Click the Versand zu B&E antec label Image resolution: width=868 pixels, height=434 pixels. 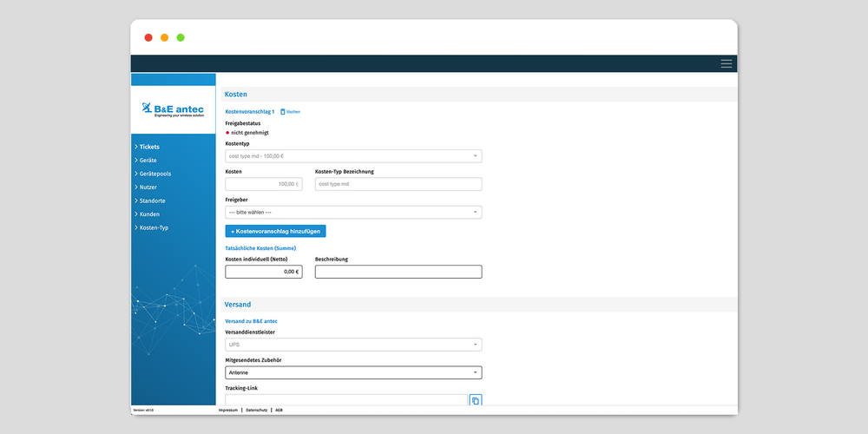tap(252, 321)
